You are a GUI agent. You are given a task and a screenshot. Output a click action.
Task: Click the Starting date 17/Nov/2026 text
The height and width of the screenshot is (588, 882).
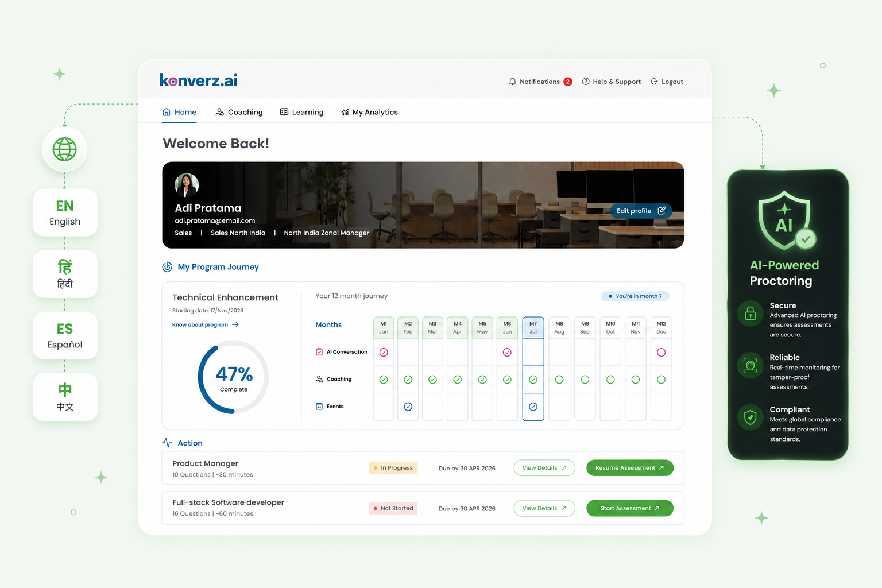click(208, 311)
